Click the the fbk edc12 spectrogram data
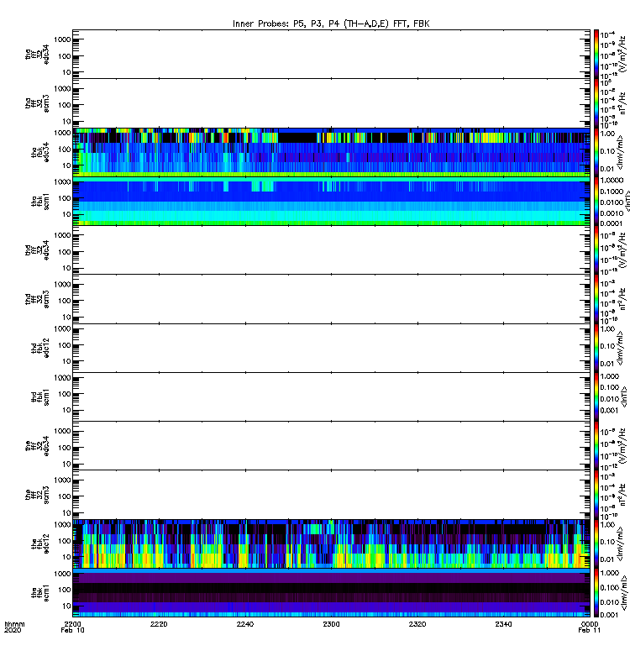Viewport: 630px width, 672px height. pyautogui.click(x=331, y=543)
